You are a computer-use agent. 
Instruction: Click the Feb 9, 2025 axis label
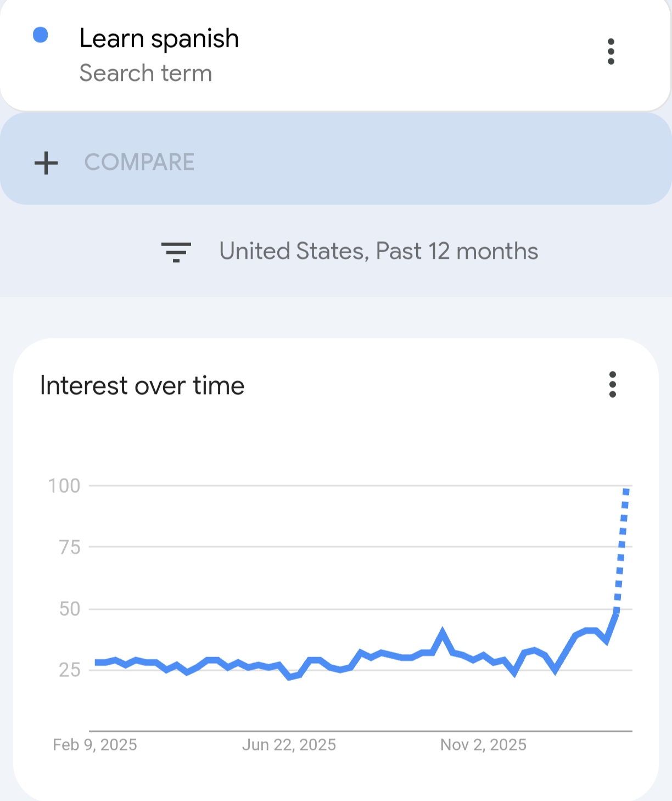[95, 745]
